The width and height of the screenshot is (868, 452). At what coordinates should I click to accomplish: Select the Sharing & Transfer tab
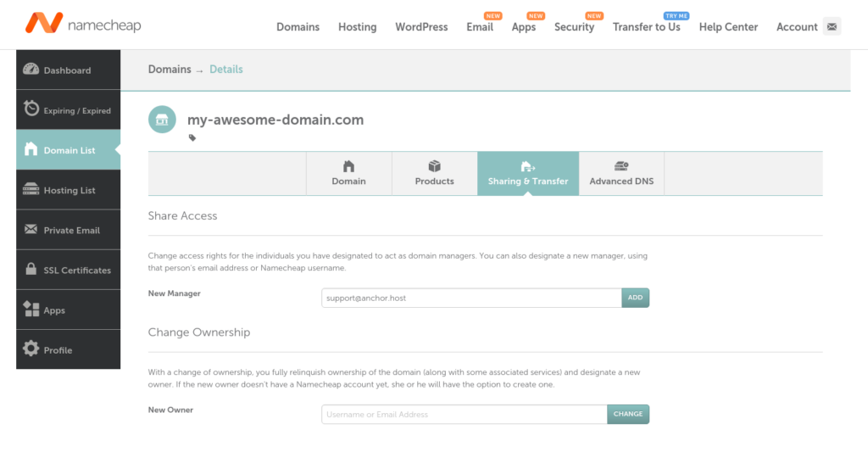[x=528, y=173]
